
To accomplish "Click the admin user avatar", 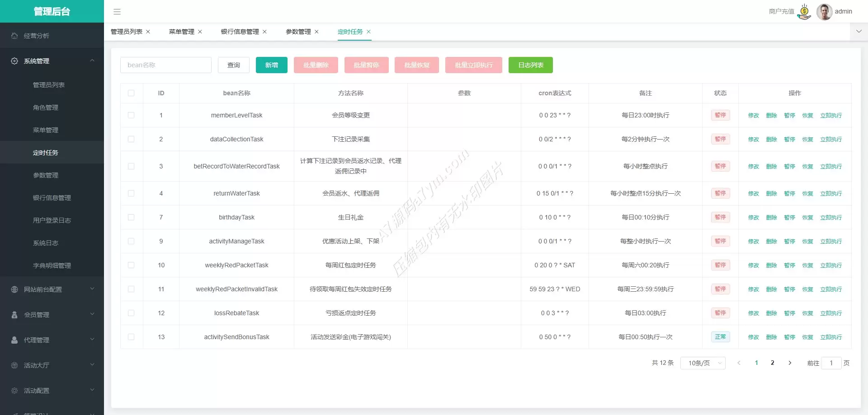I will click(824, 12).
